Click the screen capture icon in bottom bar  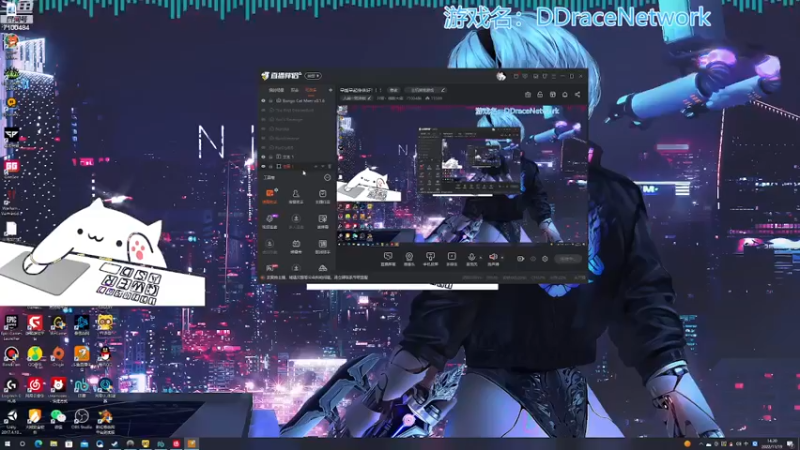click(x=388, y=257)
